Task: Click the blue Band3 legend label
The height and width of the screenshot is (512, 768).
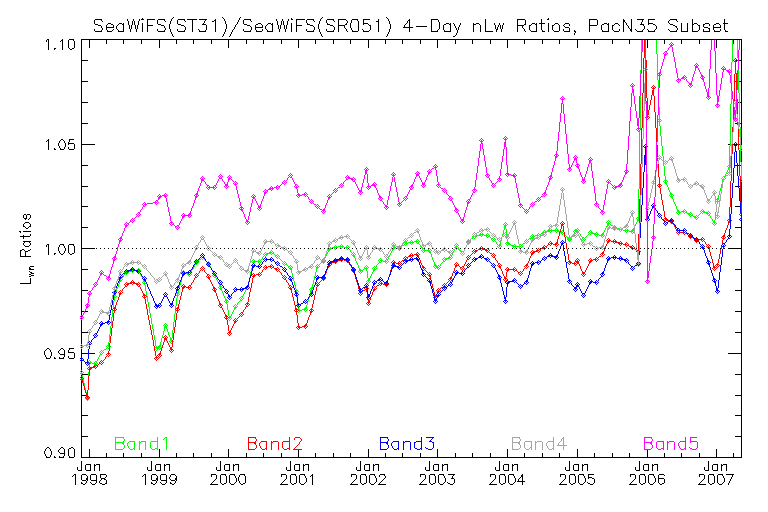Action: (x=407, y=444)
